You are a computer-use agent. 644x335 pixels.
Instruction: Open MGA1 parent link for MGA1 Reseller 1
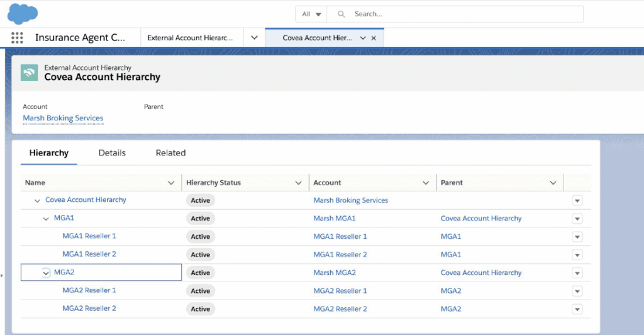point(451,237)
